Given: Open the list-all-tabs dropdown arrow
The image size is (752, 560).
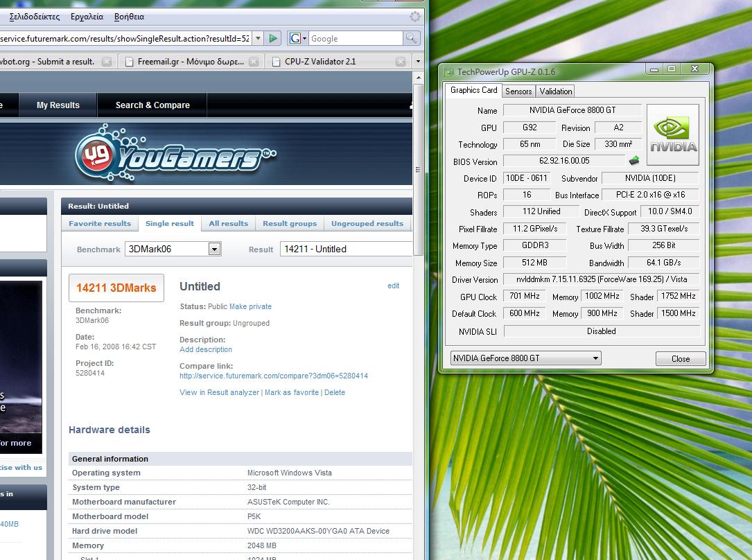Looking at the screenshot, I should tap(418, 62).
